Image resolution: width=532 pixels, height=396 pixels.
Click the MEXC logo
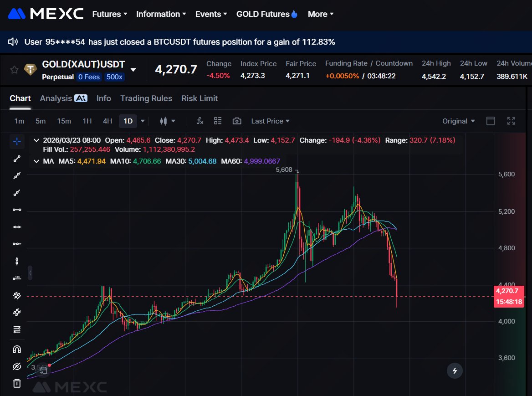[x=46, y=14]
